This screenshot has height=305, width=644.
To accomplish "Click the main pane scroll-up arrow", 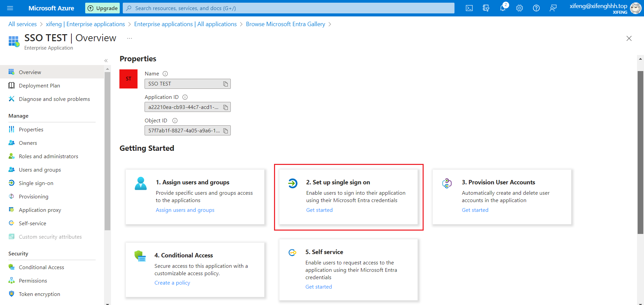I will tap(640, 59).
